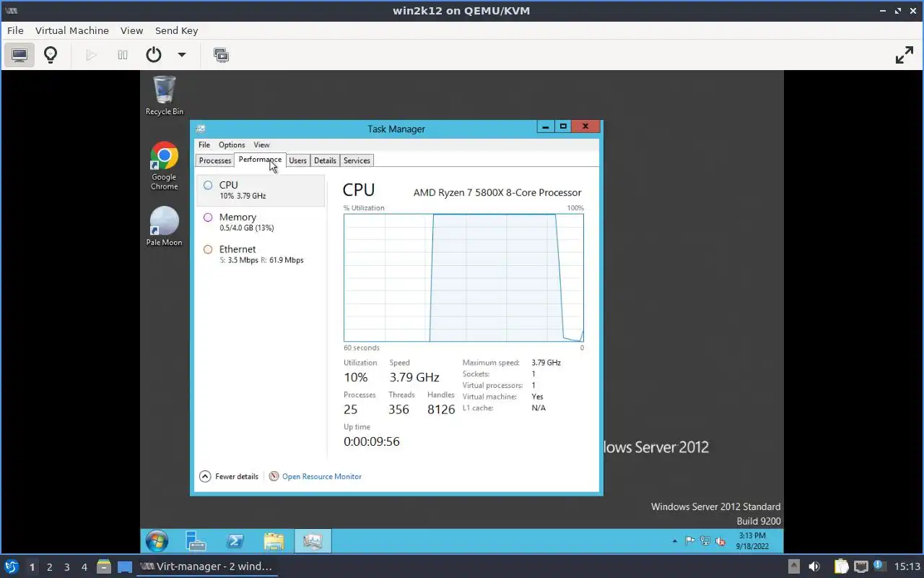The image size is (924, 578).
Task: Open Task Manager's Options menu
Action: click(232, 144)
